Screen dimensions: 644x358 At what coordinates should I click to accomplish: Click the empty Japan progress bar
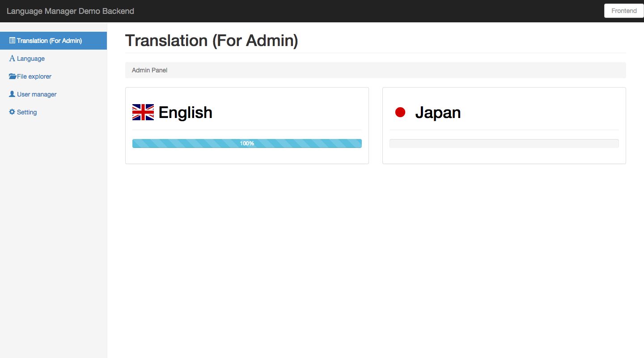(x=504, y=143)
